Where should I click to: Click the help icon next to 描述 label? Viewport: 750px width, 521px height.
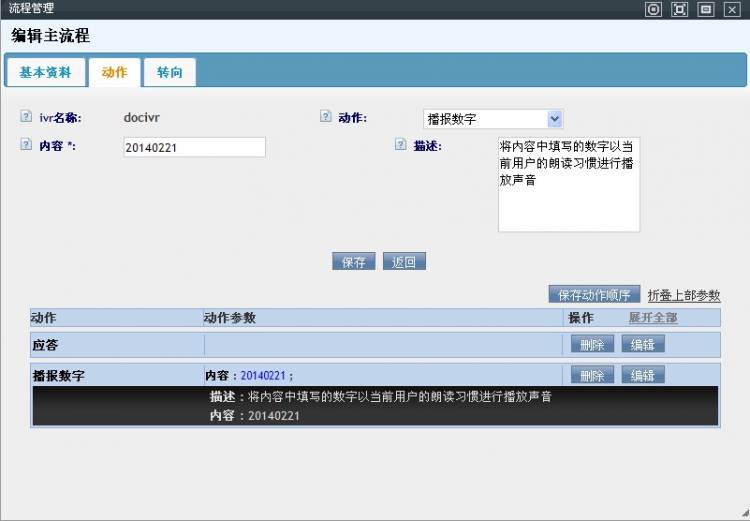pos(400,145)
